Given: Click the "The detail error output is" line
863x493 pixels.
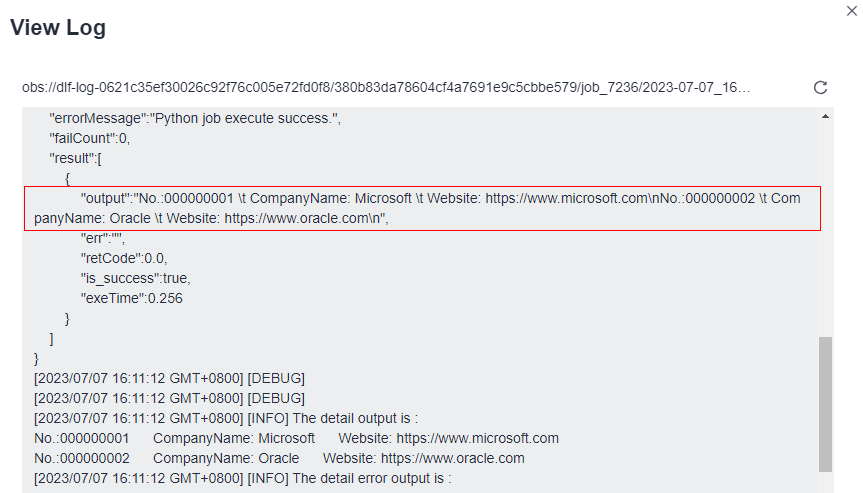Looking at the screenshot, I should pos(242,478).
